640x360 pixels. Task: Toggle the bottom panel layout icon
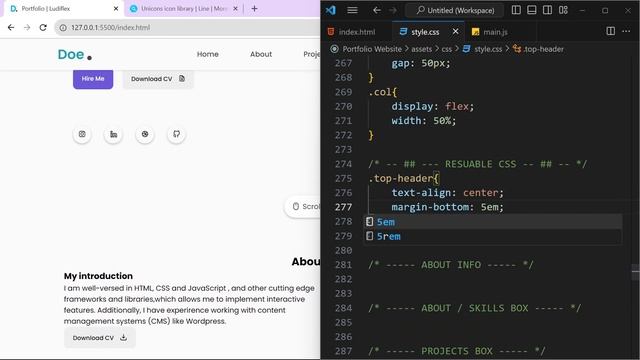pyautogui.click(x=531, y=10)
